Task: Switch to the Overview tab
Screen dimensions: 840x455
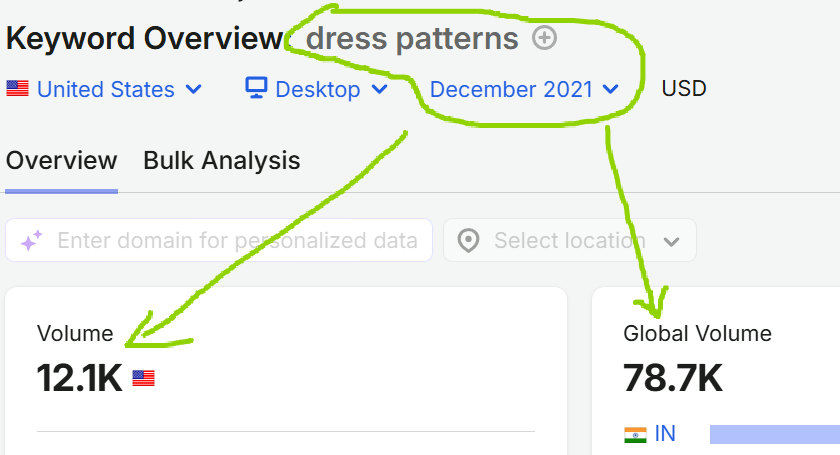Action: (62, 161)
